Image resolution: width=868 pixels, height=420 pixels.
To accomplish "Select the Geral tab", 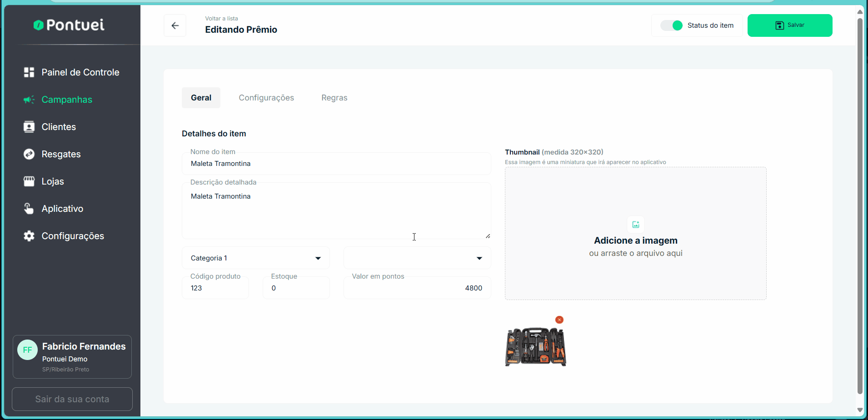I will click(x=201, y=98).
